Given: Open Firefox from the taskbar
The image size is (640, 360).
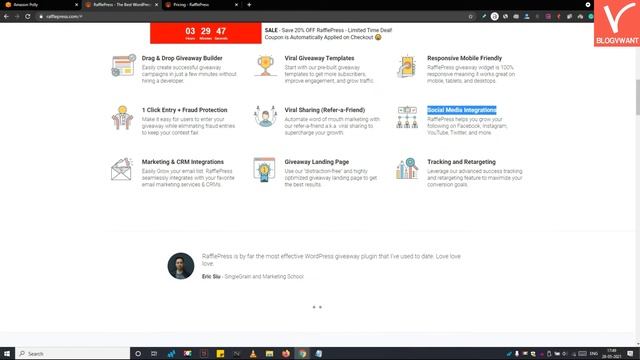Looking at the screenshot, I should pos(286,353).
